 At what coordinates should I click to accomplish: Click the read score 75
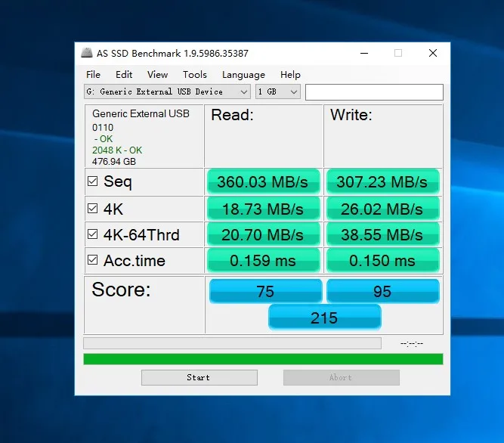265,291
